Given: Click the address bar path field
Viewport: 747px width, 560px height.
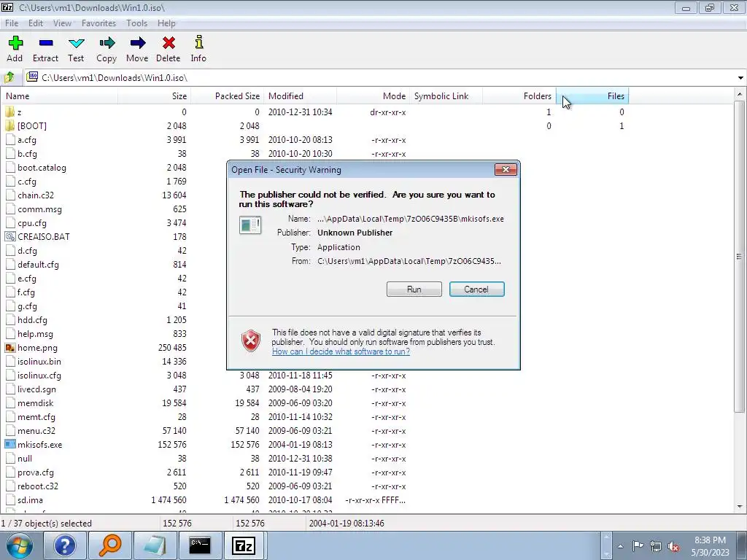Looking at the screenshot, I should click(381, 77).
